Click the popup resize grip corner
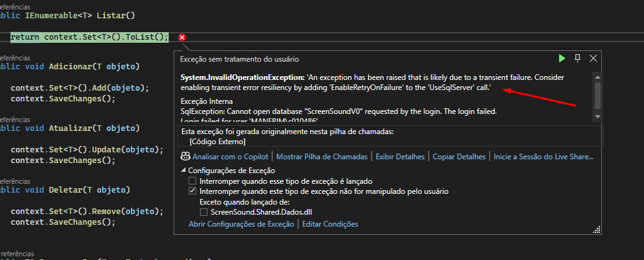The height and width of the screenshot is (260, 644). 597,230
